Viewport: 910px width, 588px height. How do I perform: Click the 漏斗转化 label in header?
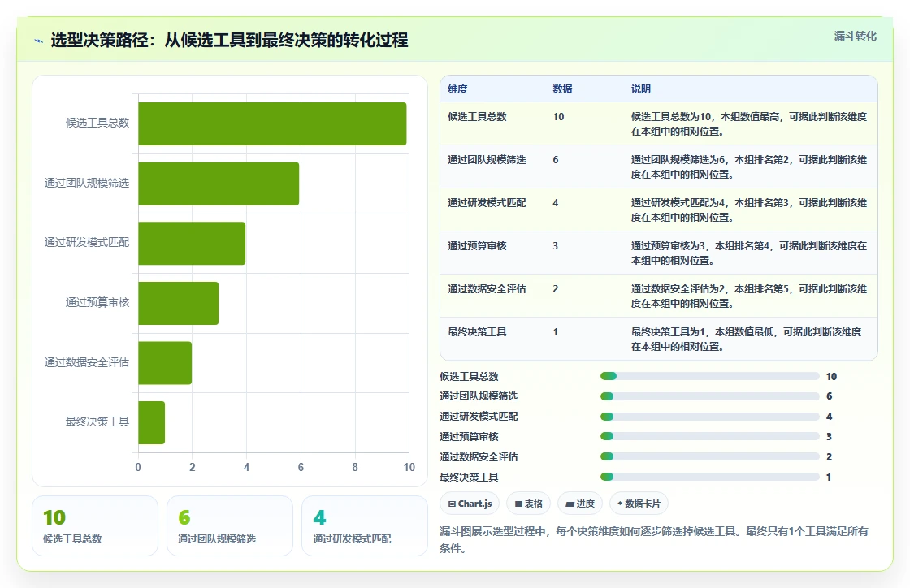pos(855,36)
